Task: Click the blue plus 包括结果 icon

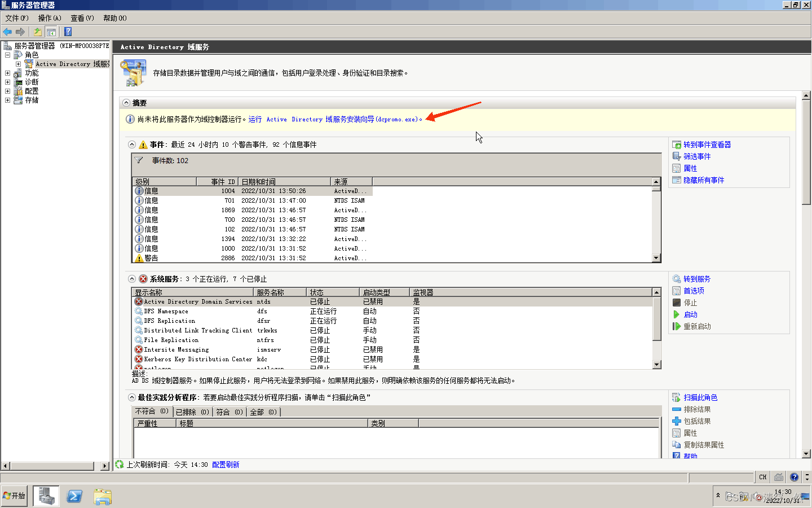Action: point(677,421)
